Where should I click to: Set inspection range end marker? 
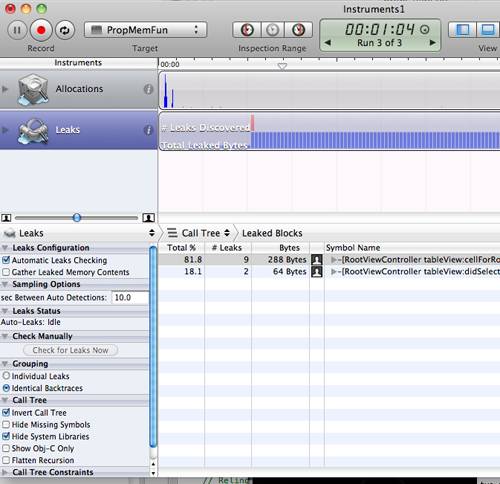point(298,30)
